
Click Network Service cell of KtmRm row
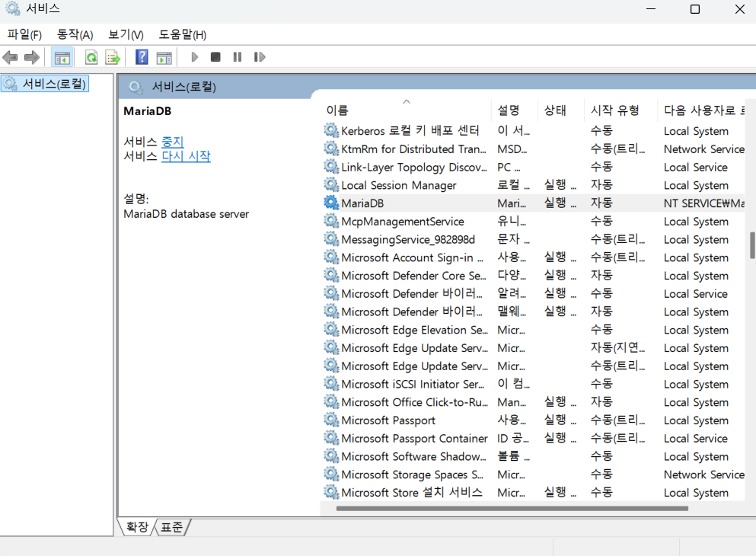click(704, 149)
